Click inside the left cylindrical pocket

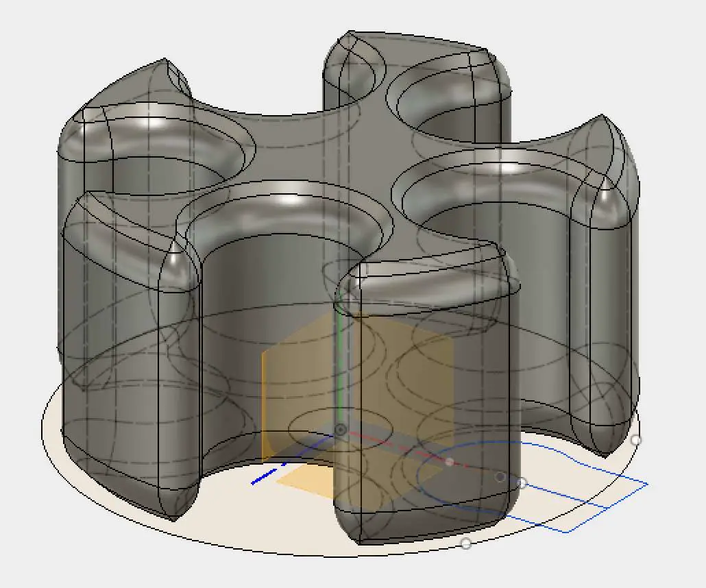pos(158,164)
